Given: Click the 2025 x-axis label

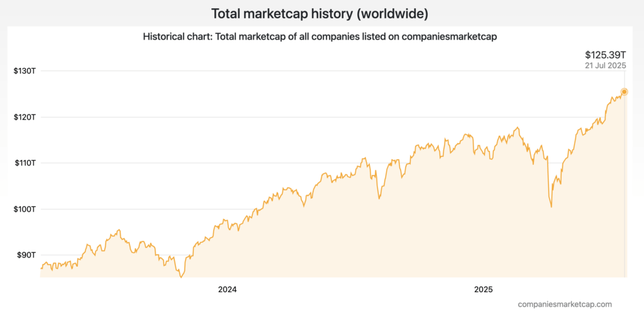Looking at the screenshot, I should [x=483, y=290].
